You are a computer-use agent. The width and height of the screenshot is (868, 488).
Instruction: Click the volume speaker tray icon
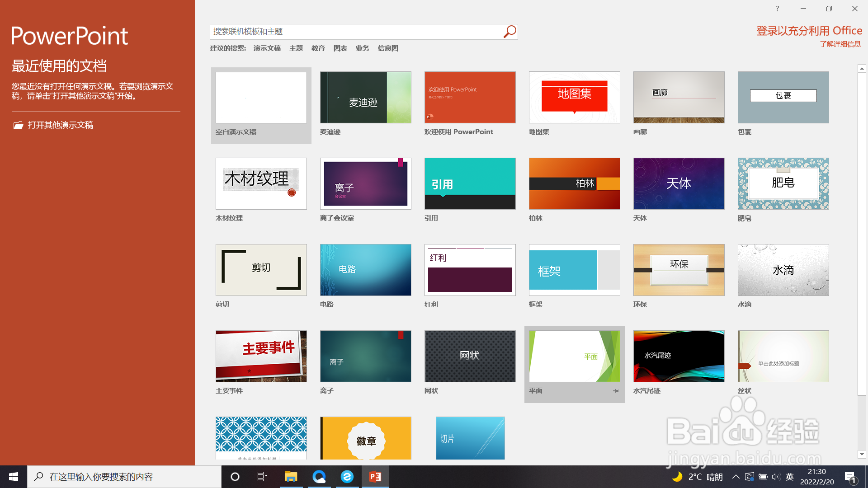(x=776, y=477)
